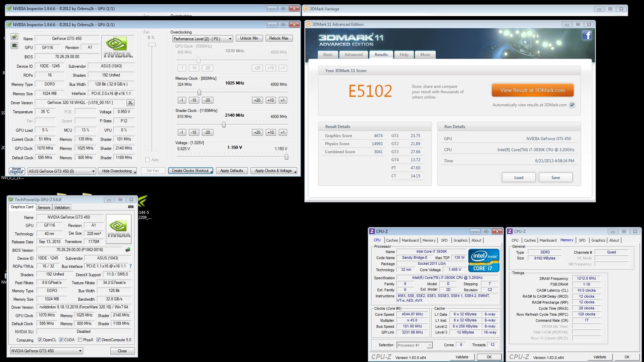Open the Validation tab in GPU-Z
This screenshot has width=644, height=362.
point(62,207)
